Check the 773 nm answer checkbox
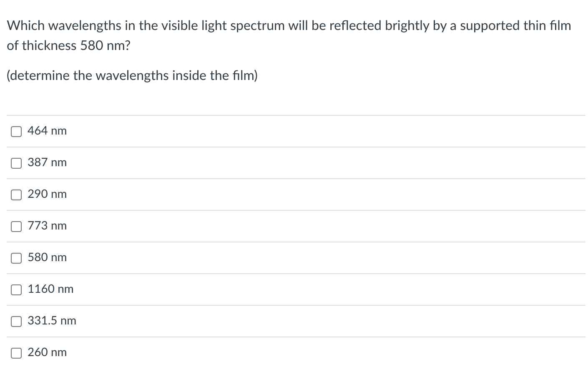Viewport: 588px width, 374px height. (16, 226)
